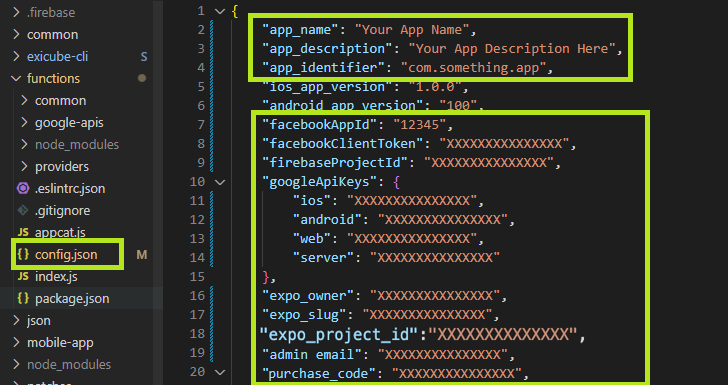Click the "app_name" key
The image size is (728, 385).
pyautogui.click(x=300, y=30)
